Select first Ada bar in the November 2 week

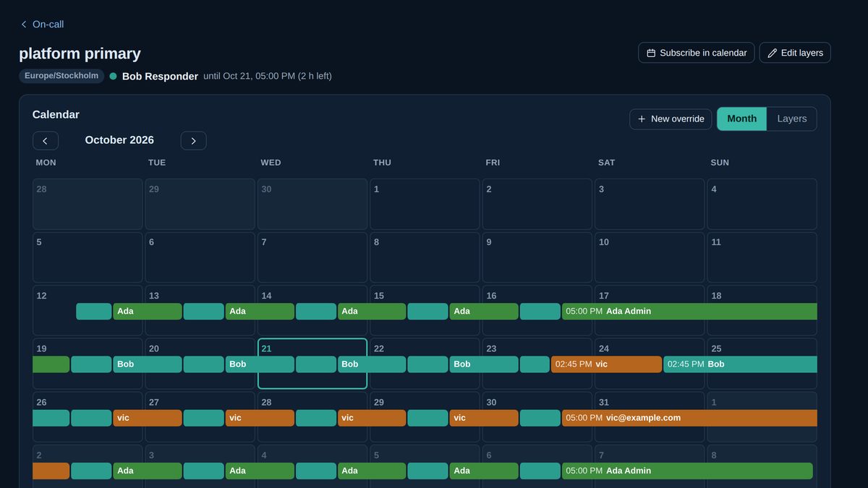pos(148,471)
